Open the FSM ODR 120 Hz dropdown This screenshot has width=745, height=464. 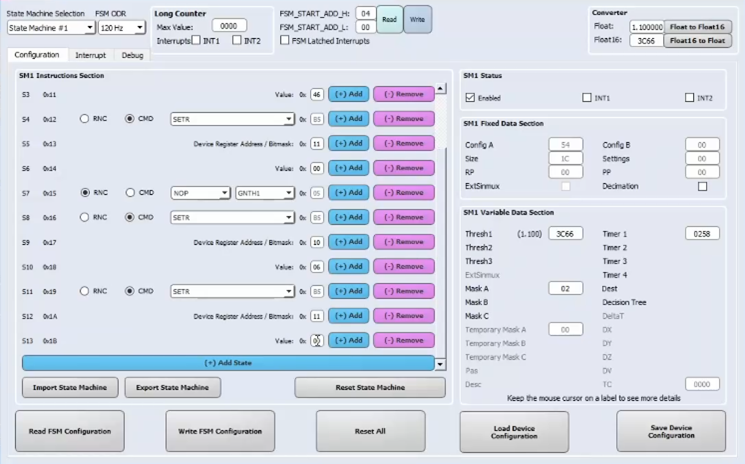pos(122,28)
